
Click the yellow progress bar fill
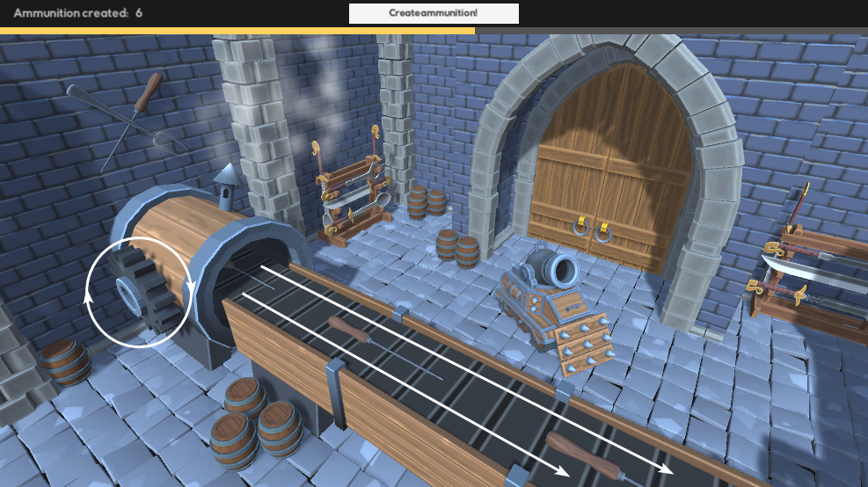pos(237,31)
